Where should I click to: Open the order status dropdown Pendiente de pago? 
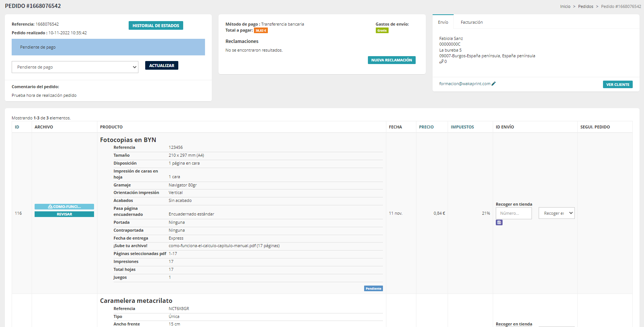point(75,67)
